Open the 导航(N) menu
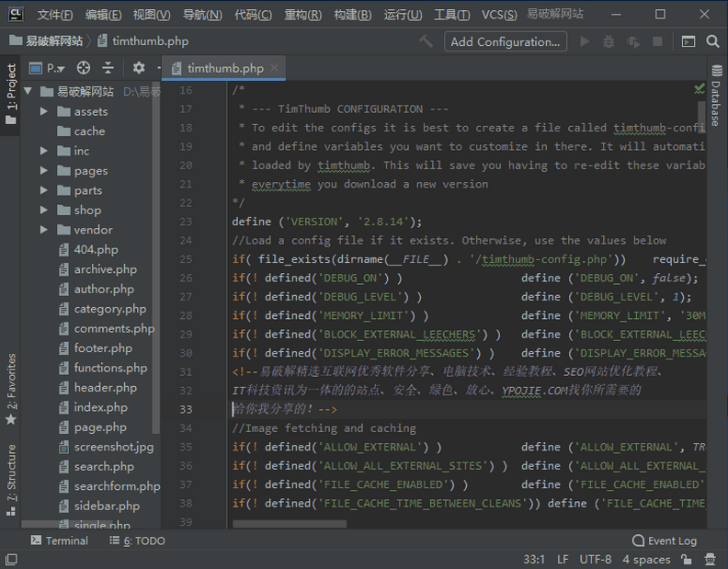728x569 pixels. 202,15
